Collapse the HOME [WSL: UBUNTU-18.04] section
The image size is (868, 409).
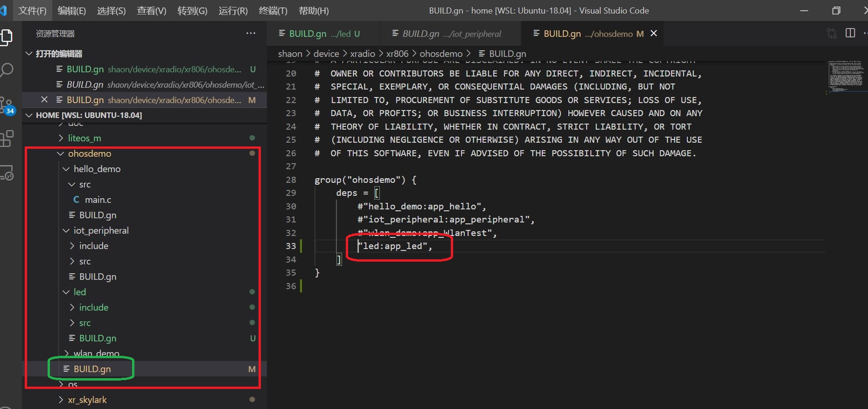coord(145,115)
